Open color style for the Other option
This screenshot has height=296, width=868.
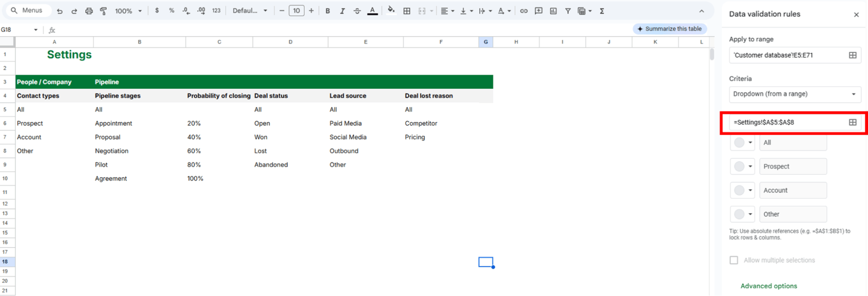(x=743, y=214)
